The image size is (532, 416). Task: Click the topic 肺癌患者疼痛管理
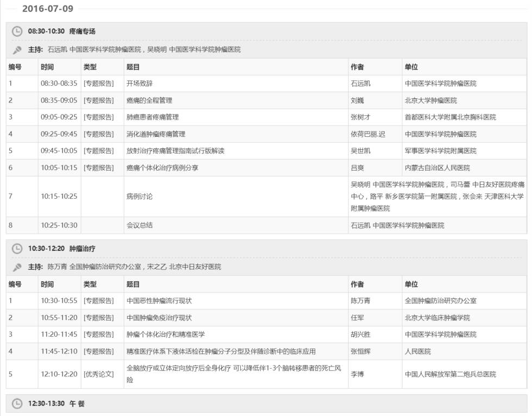pyautogui.click(x=153, y=117)
